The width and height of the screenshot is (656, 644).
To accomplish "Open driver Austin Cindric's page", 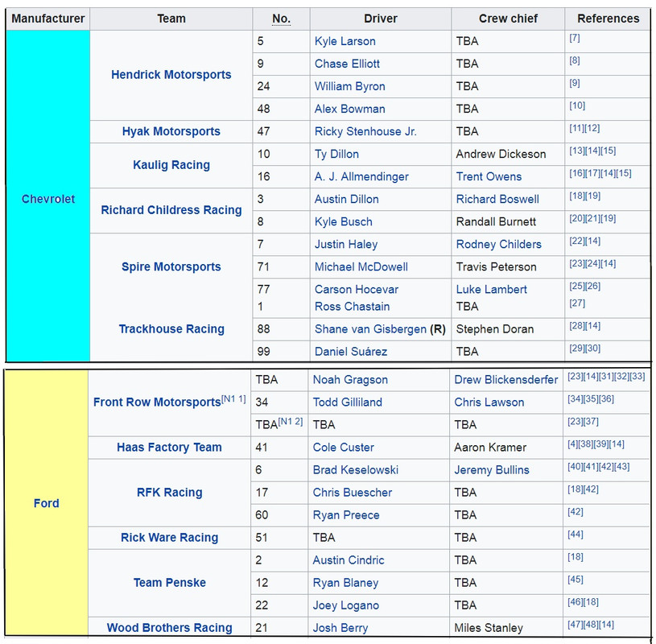I will (x=349, y=561).
